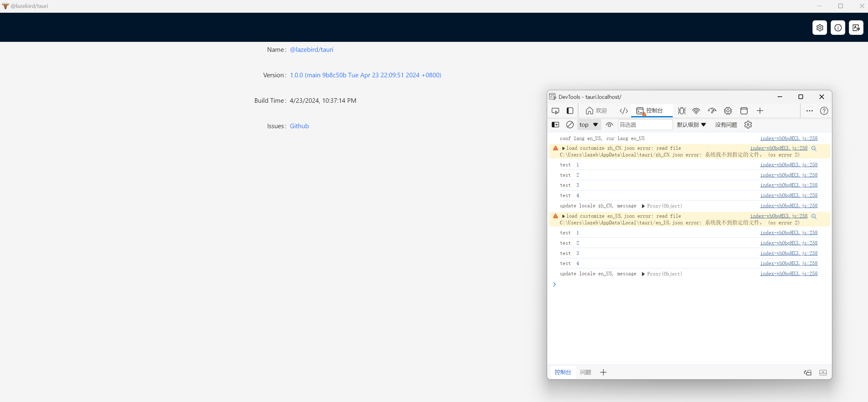Click the app info button in header
This screenshot has height=402, width=868.
point(838,28)
